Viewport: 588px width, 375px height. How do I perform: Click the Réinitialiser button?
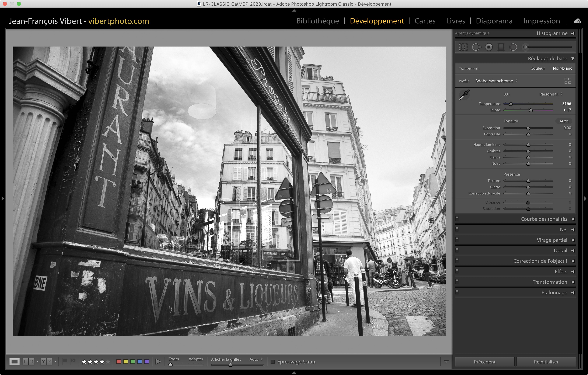pos(546,362)
